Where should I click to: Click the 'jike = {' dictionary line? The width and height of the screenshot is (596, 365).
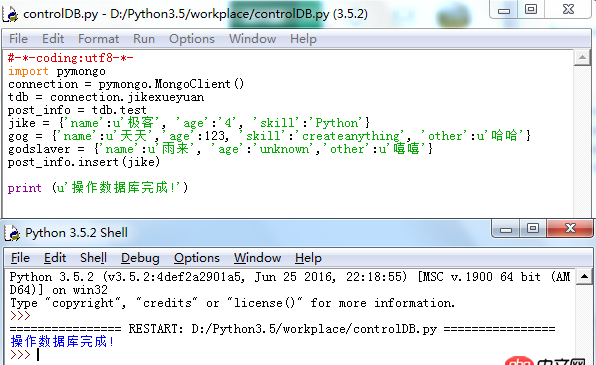tap(189, 123)
